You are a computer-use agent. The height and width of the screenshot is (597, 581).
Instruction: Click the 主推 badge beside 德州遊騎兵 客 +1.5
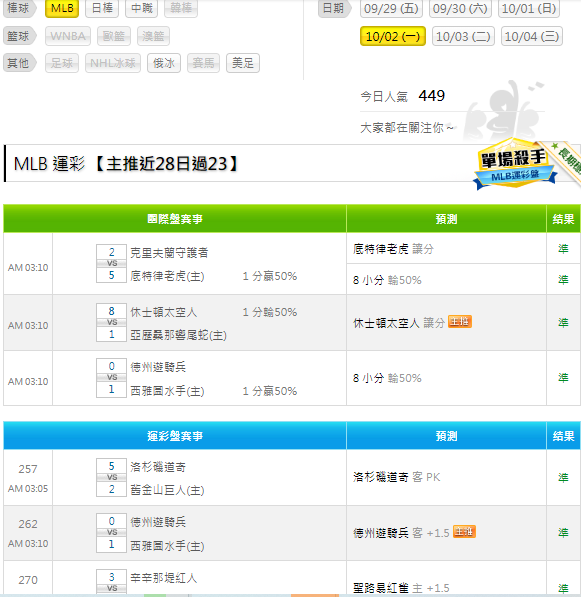click(x=464, y=532)
